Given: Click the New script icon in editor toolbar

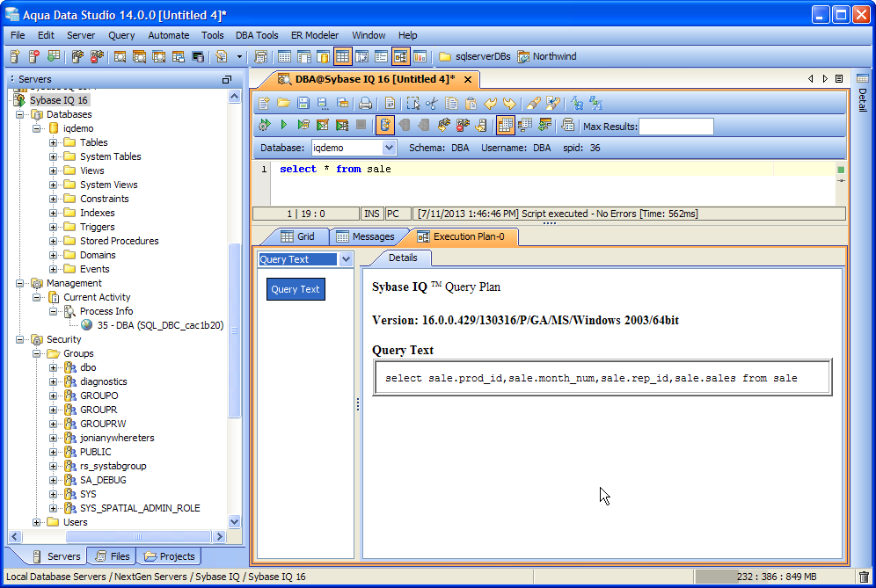Looking at the screenshot, I should coord(264,104).
